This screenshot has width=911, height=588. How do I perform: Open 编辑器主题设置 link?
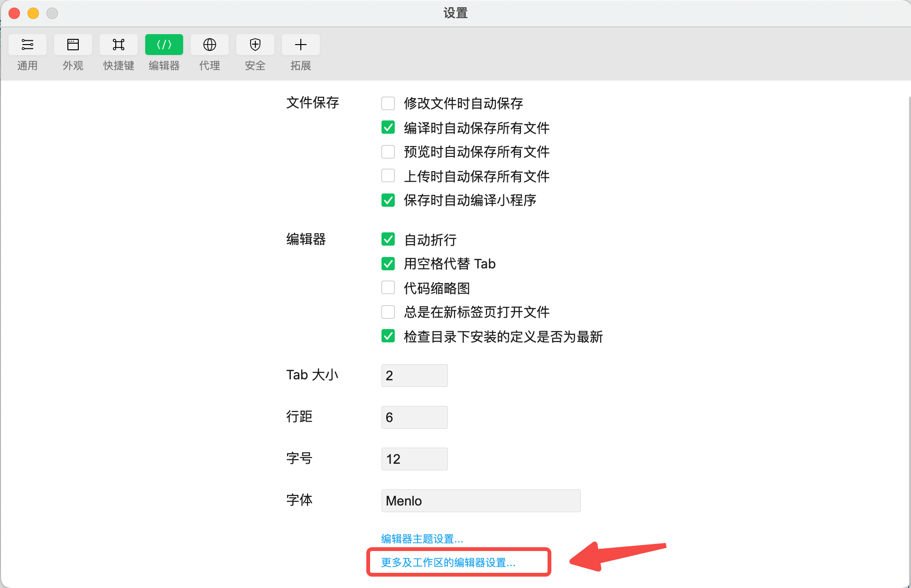tap(421, 539)
